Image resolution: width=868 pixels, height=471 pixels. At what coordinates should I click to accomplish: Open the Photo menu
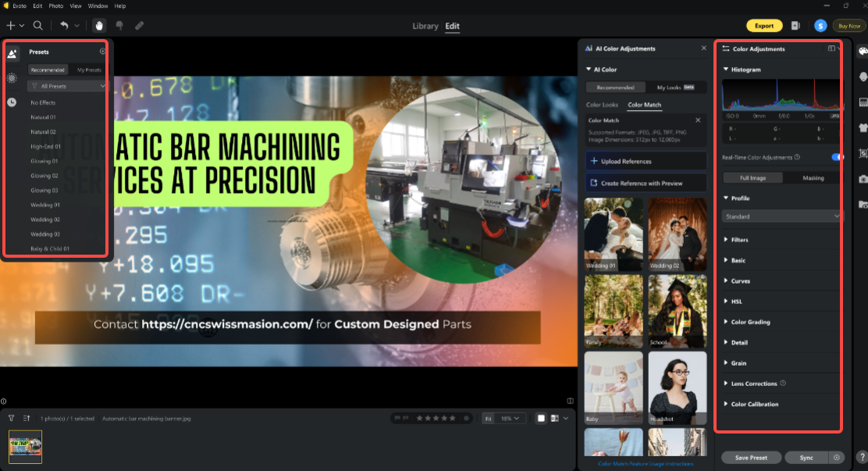(56, 5)
